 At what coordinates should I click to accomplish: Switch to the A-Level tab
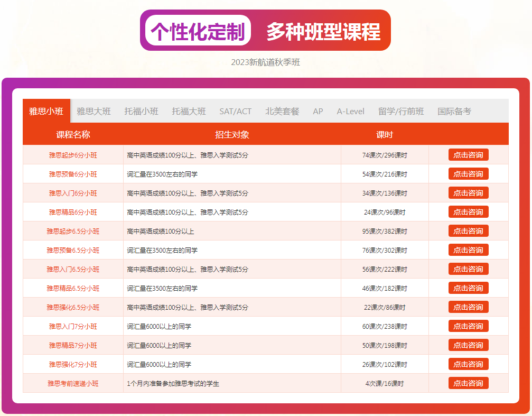point(350,112)
